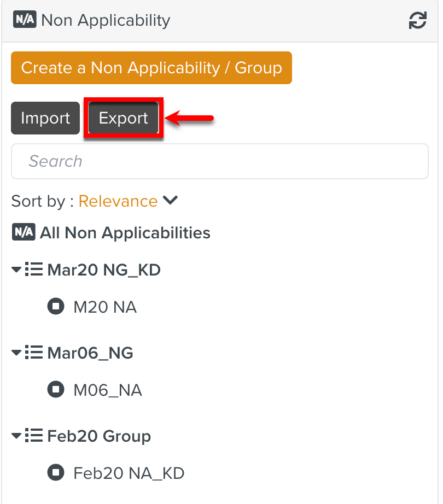443x504 pixels.
Task: Collapse the Mar20 NG_KD group arrow
Action: click(x=16, y=269)
